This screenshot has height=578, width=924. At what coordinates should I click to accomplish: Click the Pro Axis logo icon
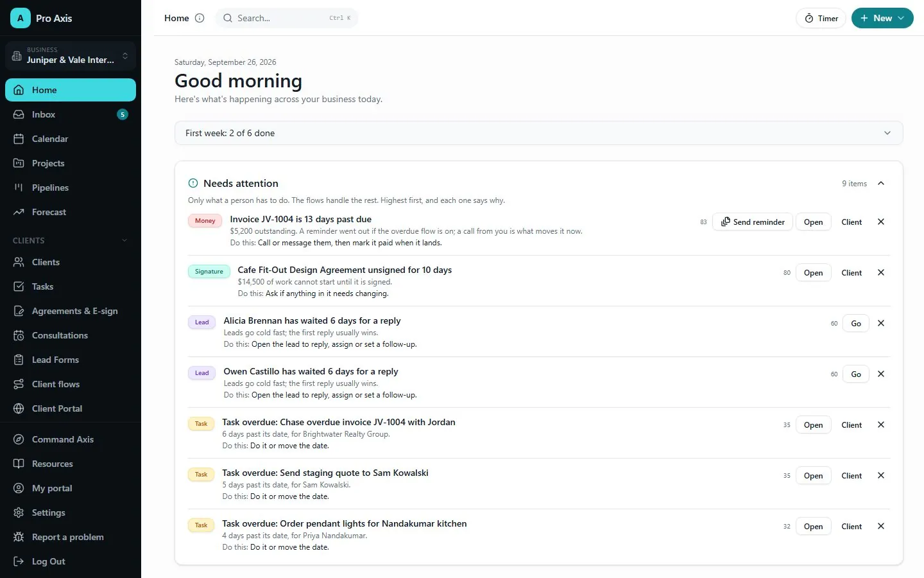pyautogui.click(x=21, y=18)
